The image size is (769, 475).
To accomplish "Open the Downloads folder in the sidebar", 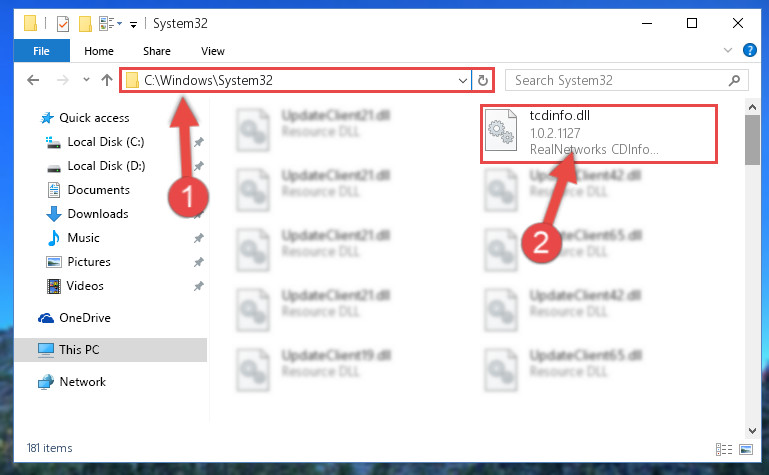I will click(98, 214).
